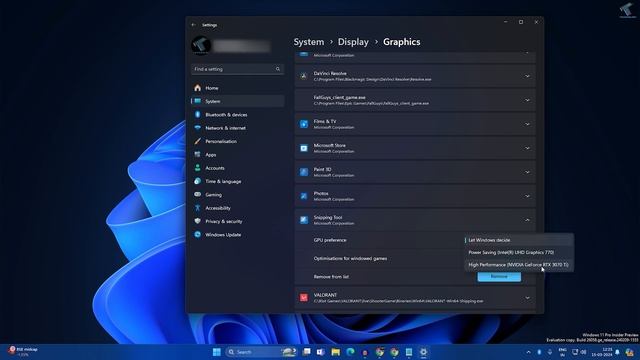640x360 pixels.
Task: Click the Films & TV app icon
Action: coord(304,124)
